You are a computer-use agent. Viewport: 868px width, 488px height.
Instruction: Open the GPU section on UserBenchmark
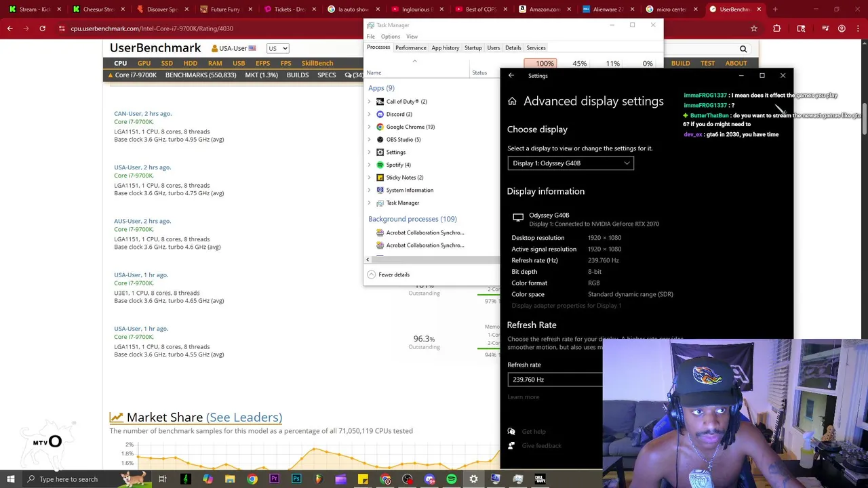pos(144,63)
